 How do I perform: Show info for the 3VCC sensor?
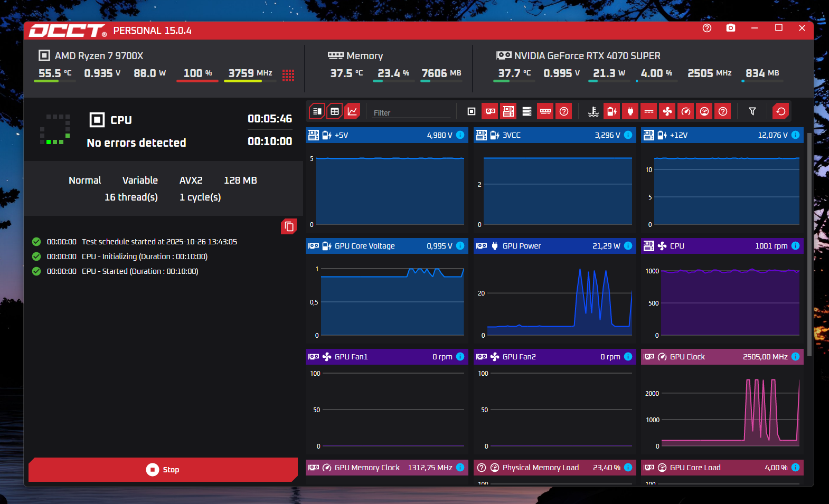[x=628, y=135]
